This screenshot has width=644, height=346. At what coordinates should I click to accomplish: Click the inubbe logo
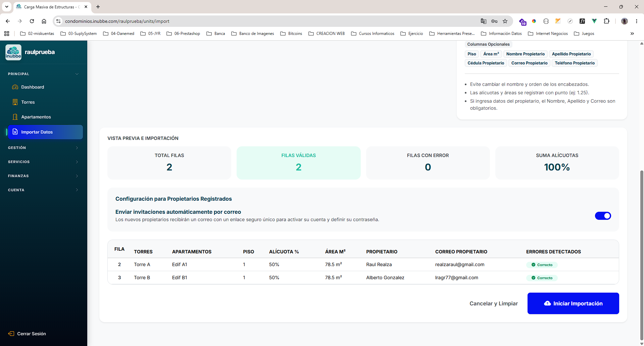click(x=13, y=52)
